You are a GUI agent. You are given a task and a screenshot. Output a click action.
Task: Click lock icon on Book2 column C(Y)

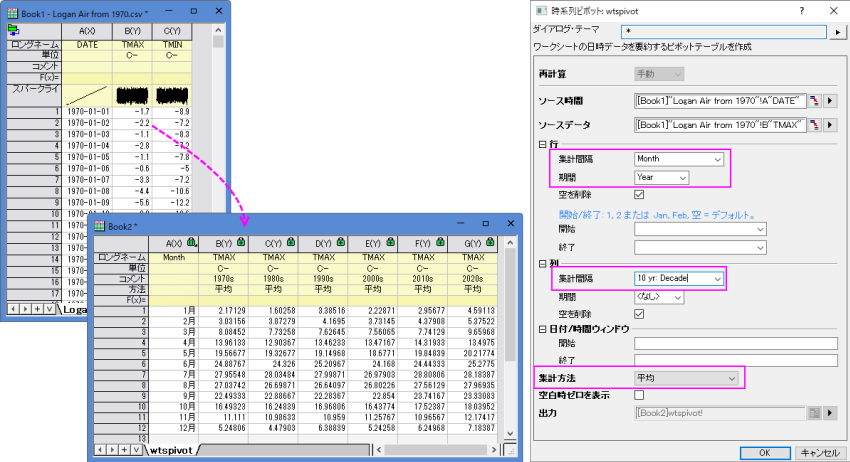point(291,242)
